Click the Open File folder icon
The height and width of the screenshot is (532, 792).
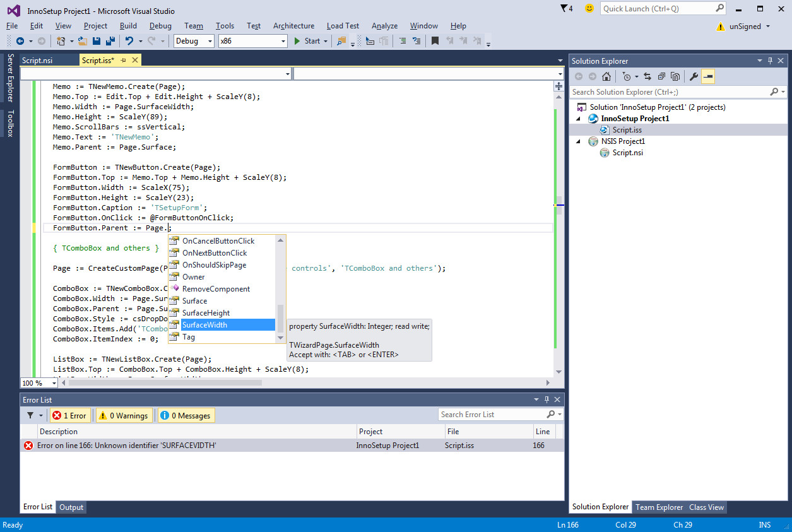coord(83,41)
